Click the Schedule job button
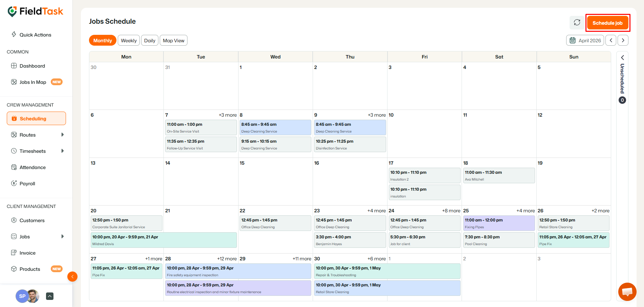644x307 pixels. pyautogui.click(x=607, y=23)
